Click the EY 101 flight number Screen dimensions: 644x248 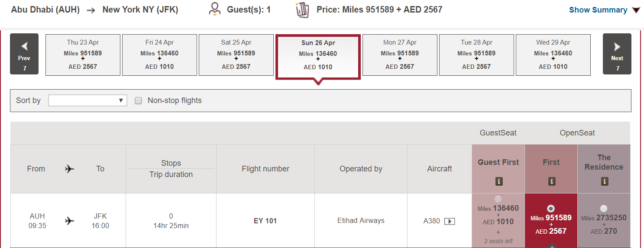tap(265, 221)
